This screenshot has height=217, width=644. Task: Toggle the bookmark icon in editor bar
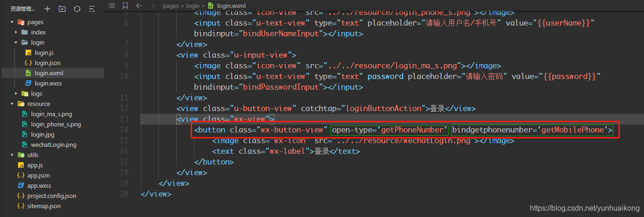coord(125,6)
